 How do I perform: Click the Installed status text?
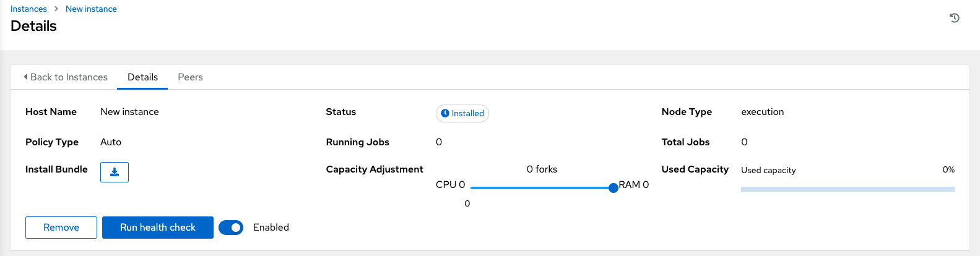point(467,114)
